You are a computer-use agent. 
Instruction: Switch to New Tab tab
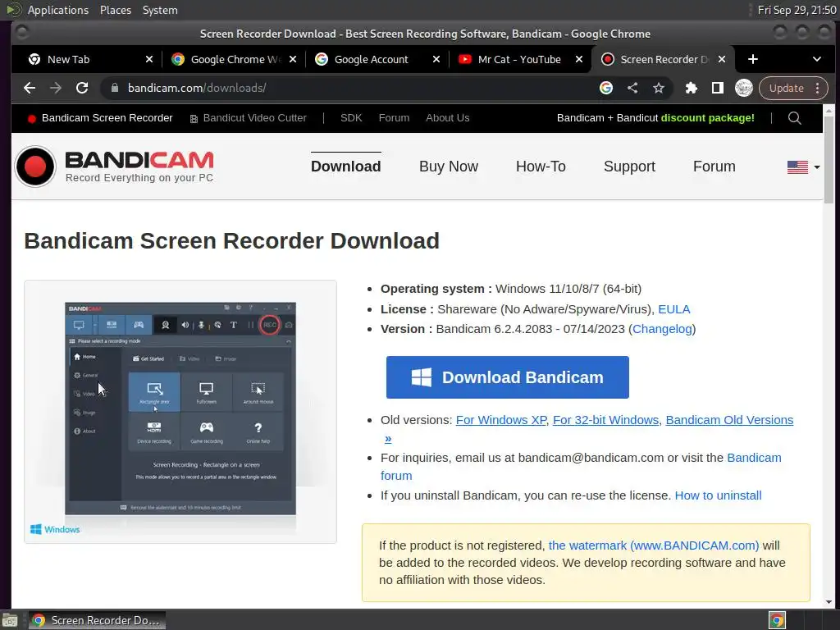coord(90,59)
